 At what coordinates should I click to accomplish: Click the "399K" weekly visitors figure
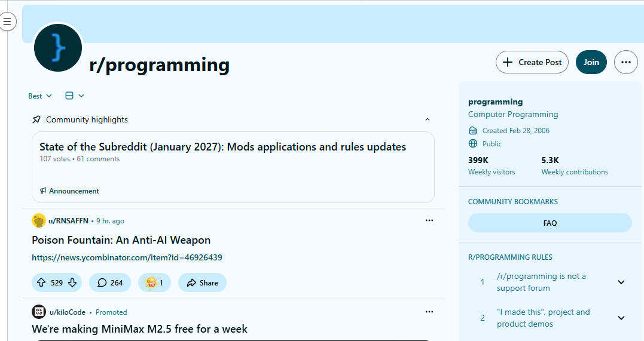[x=478, y=160]
